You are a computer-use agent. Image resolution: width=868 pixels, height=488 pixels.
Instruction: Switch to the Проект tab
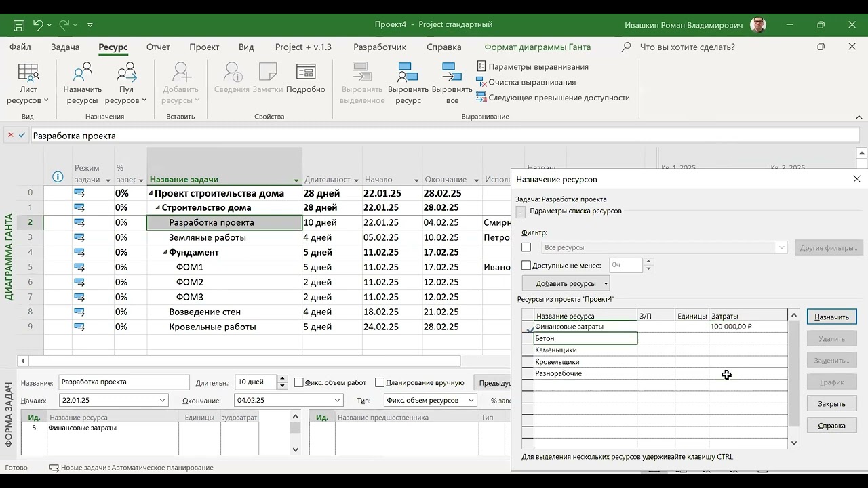click(x=204, y=47)
